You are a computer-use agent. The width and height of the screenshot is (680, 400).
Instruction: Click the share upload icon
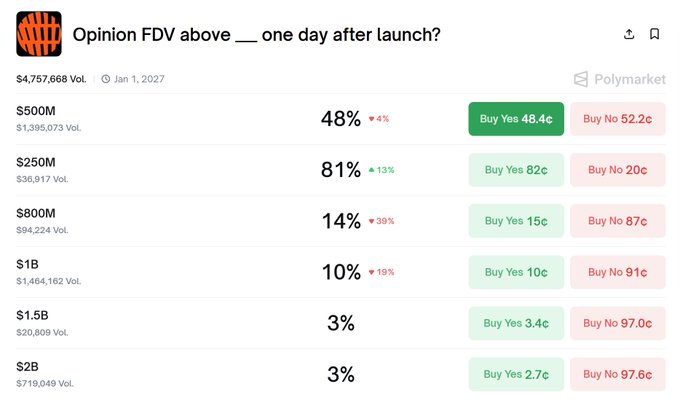pyautogui.click(x=629, y=34)
